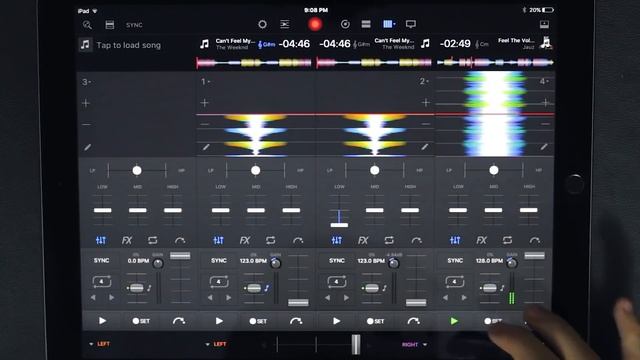The image size is (640, 360).
Task: Expand the deck 3 number menu
Action: (x=86, y=82)
